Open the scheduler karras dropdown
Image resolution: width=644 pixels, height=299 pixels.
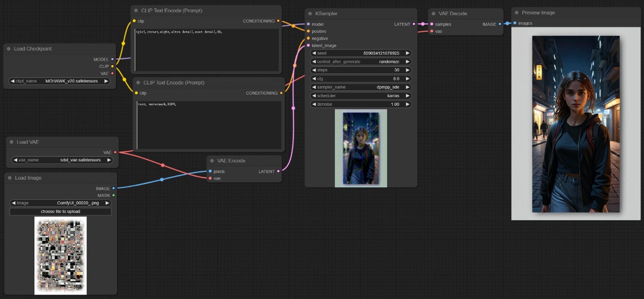click(360, 96)
